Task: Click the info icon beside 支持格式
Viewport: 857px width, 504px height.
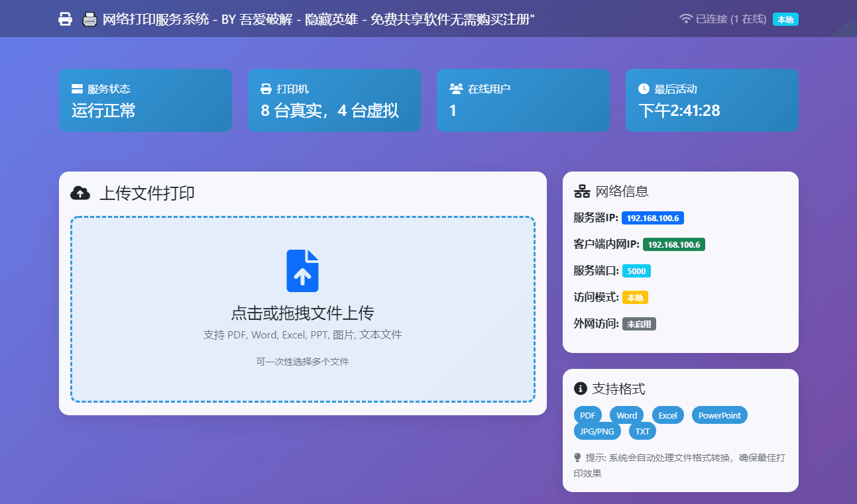Action: 581,389
